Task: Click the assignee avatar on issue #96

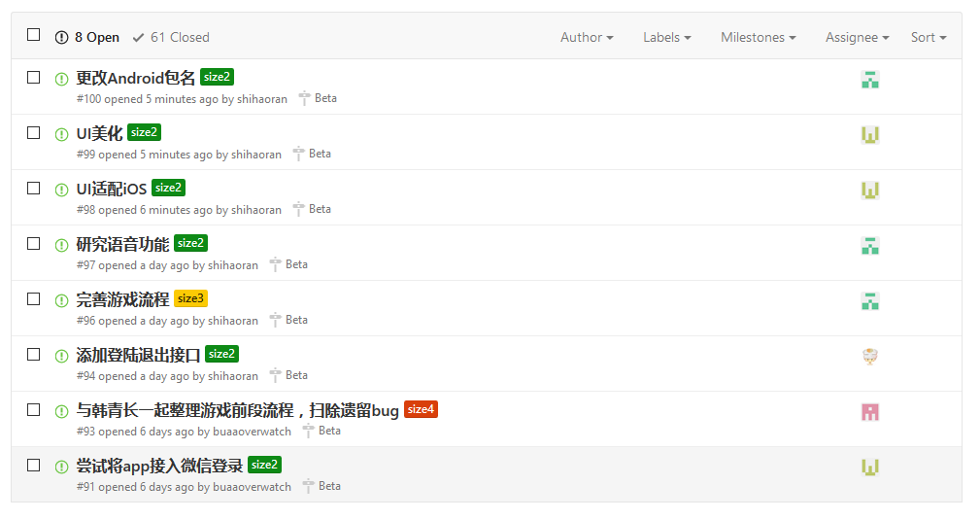Action: click(870, 301)
